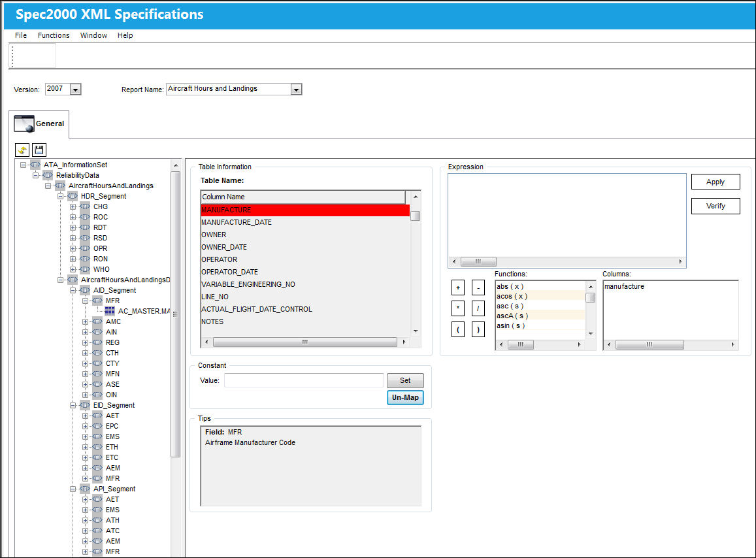
Task: Click the node icon beside AID_Segment
Action: tap(86, 290)
